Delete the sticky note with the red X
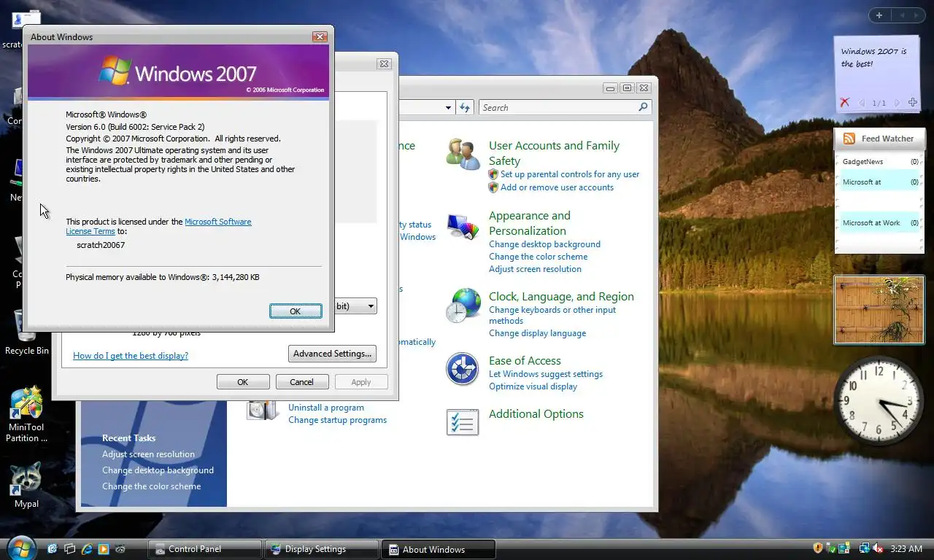This screenshot has width=934, height=560. coord(845,103)
